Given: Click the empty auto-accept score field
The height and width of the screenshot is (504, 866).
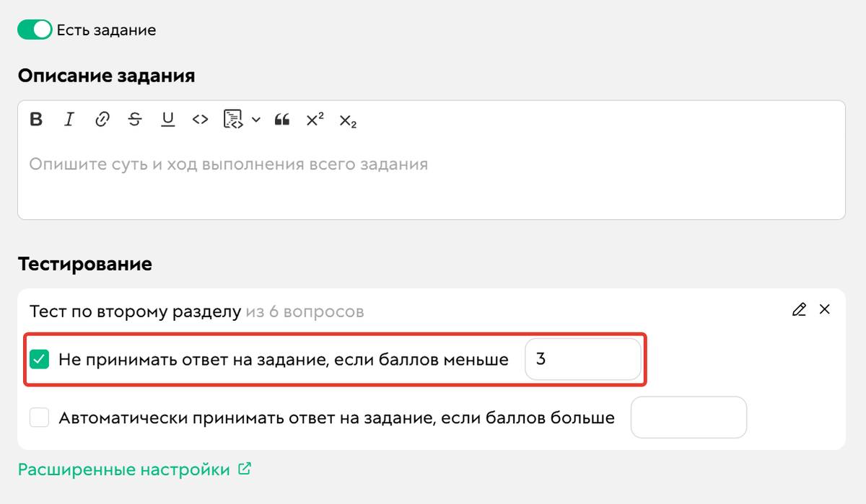Looking at the screenshot, I should pos(688,417).
